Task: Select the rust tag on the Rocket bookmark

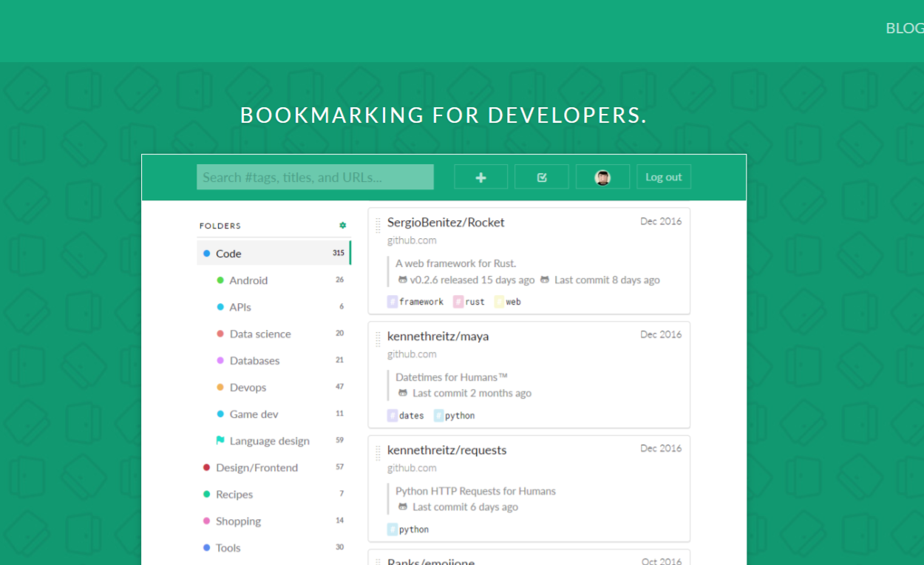Action: tap(469, 301)
